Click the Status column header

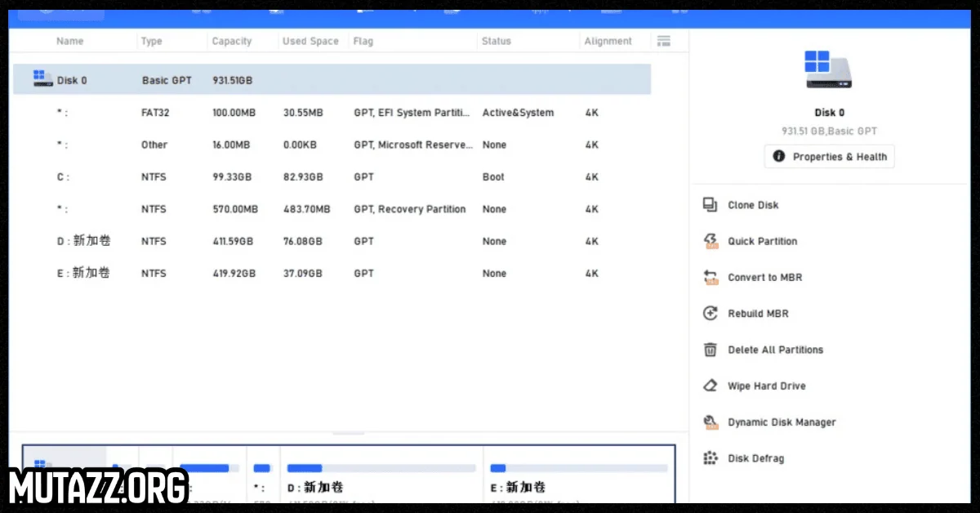[x=497, y=40]
